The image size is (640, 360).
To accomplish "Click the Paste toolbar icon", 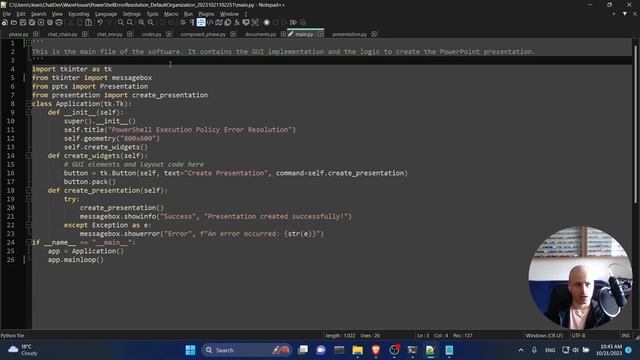I will click(89, 22).
